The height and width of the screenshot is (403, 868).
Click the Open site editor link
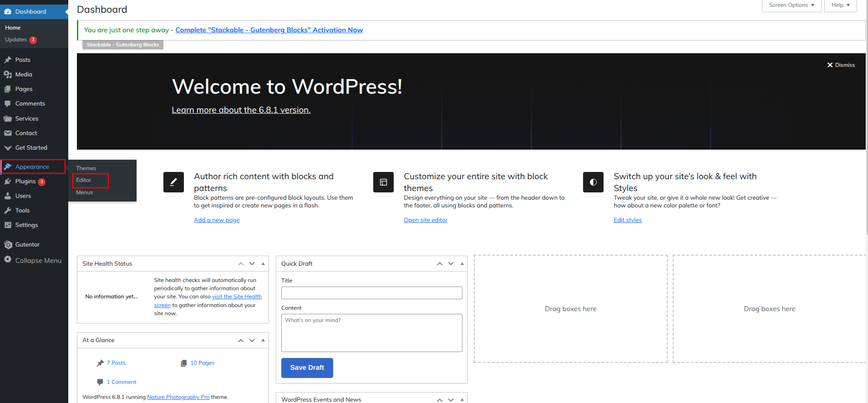(426, 220)
